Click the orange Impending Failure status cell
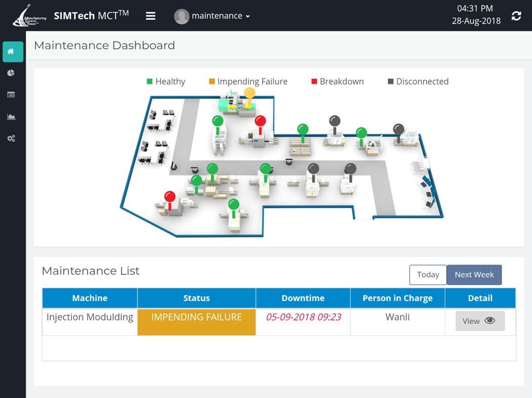The image size is (532, 398). coord(196,317)
